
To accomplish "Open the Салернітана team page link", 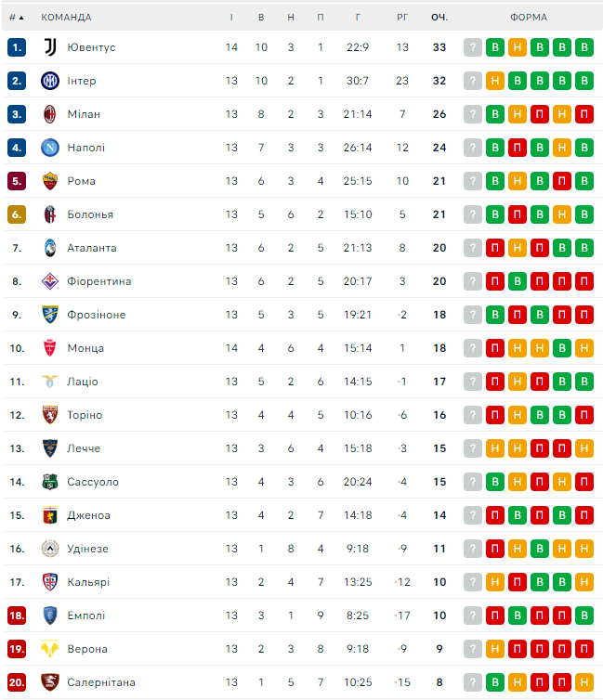I will pos(101,682).
